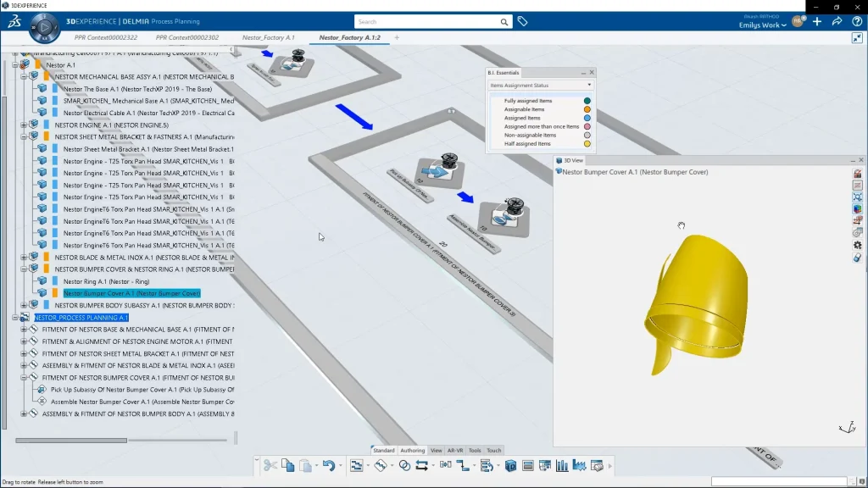
Task: Click the Cut scissors icon
Action: [x=270, y=465]
